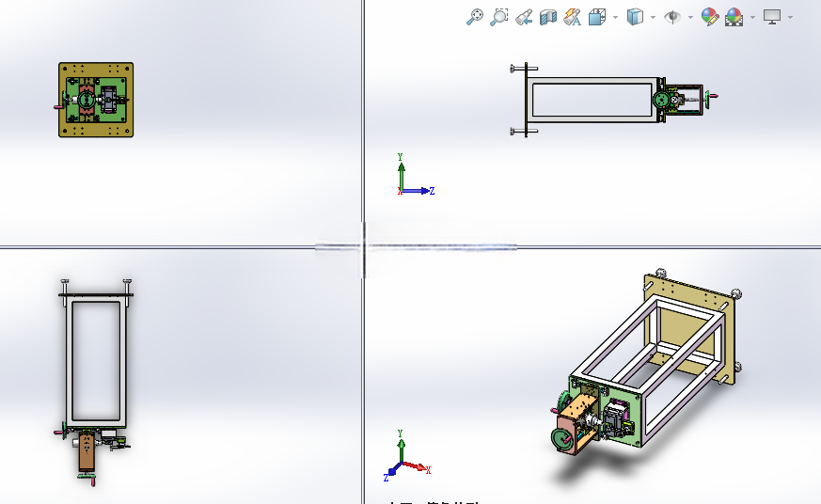Expand the Hide/Show Items dropdown arrow
This screenshot has height=504, width=821.
(690, 17)
